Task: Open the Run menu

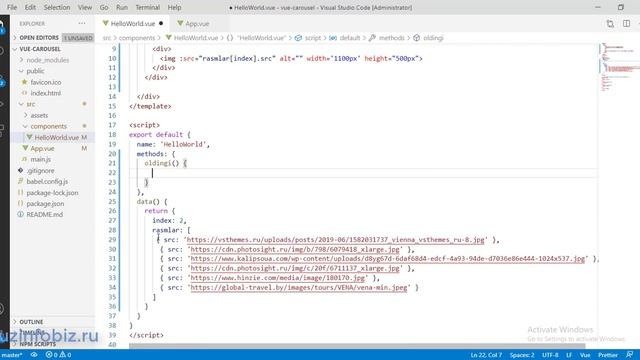Action: pyautogui.click(x=122, y=7)
